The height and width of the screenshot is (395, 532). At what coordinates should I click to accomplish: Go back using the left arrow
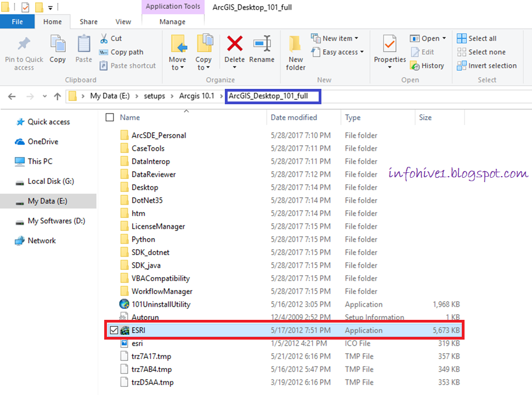12,97
